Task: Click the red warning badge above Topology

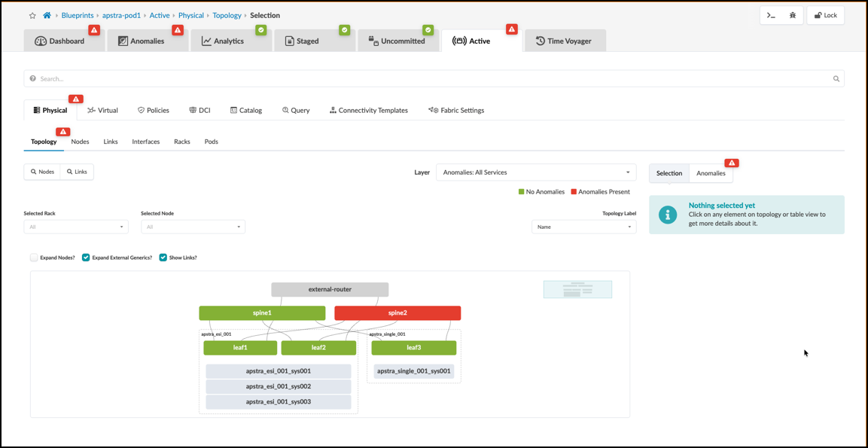Action: [x=62, y=132]
